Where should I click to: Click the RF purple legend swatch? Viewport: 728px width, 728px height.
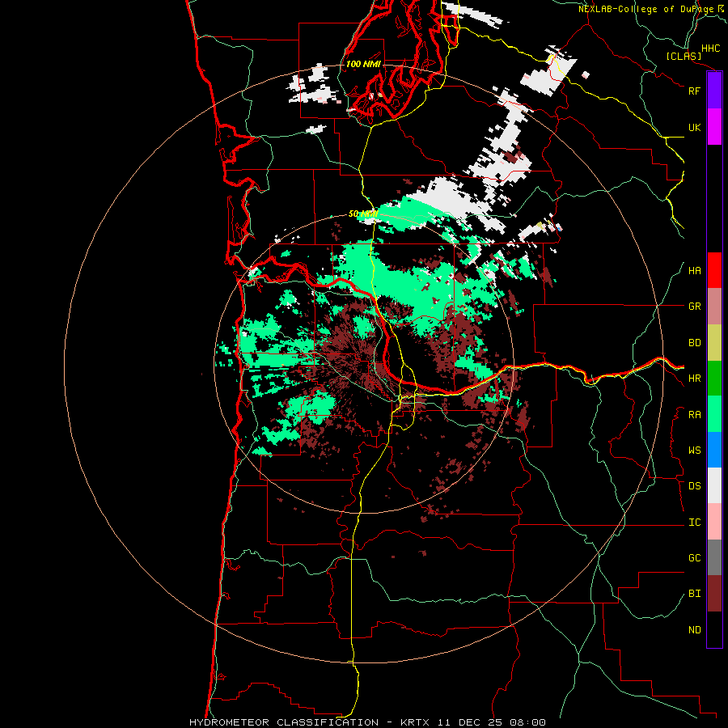point(714,91)
